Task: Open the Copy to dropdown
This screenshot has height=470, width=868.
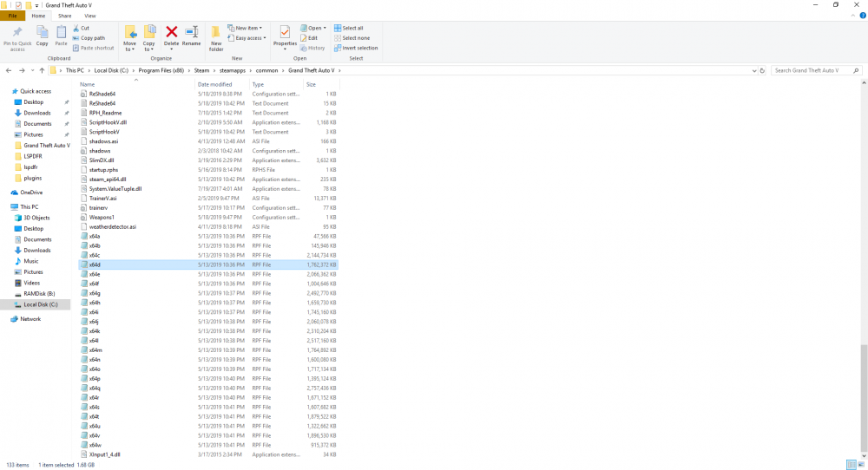Action: 149,39
